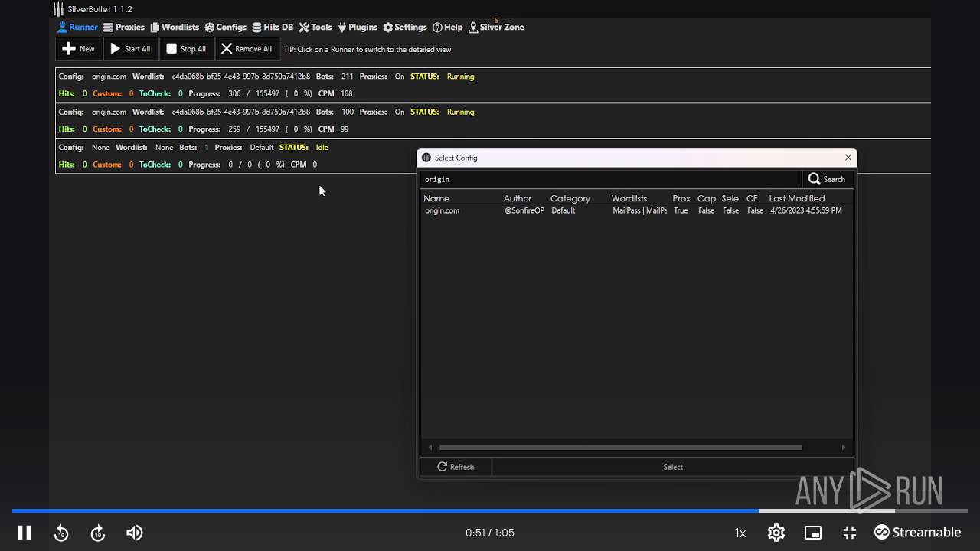The height and width of the screenshot is (551, 980).
Task: Start All runners
Action: [x=130, y=49]
